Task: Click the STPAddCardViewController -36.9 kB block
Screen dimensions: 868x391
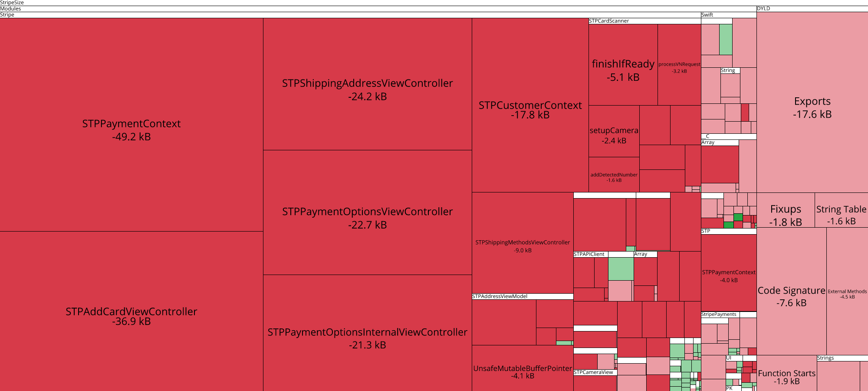Action: pos(132,311)
